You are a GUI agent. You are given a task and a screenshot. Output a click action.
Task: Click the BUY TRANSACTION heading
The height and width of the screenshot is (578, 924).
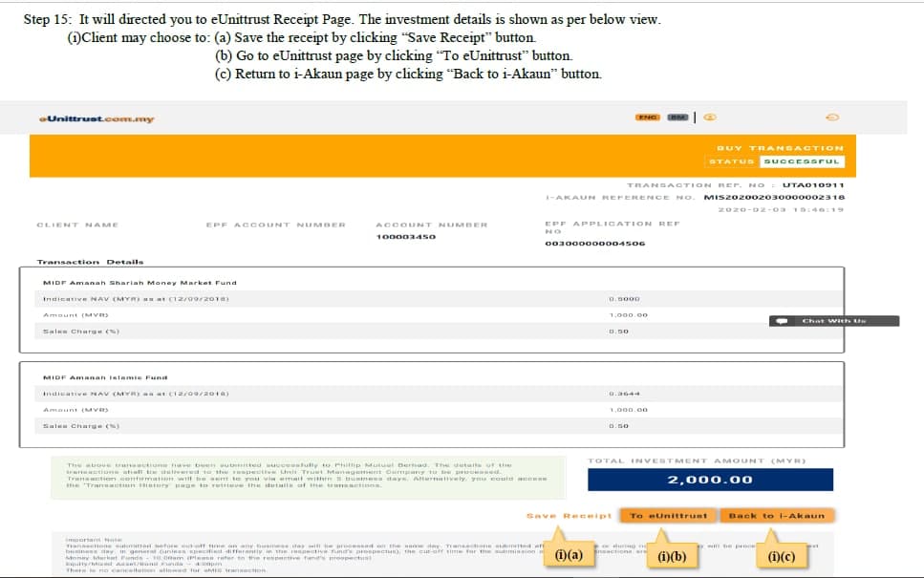[781, 148]
